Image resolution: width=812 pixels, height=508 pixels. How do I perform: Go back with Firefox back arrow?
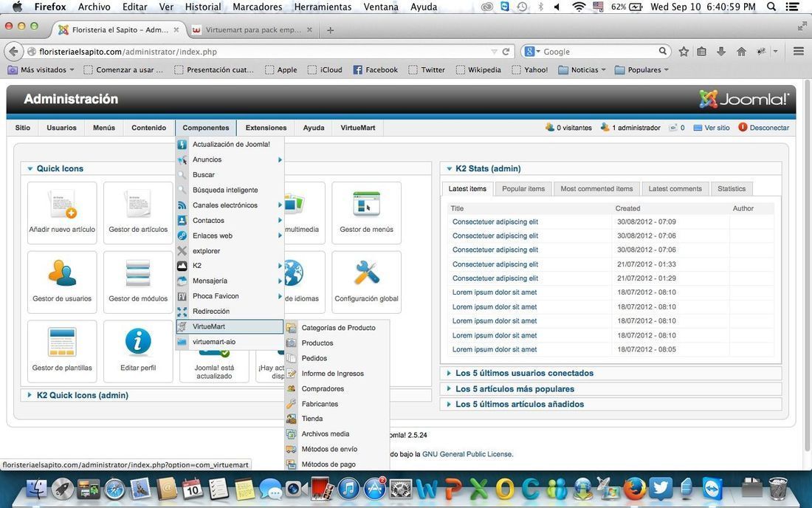pos(14,51)
